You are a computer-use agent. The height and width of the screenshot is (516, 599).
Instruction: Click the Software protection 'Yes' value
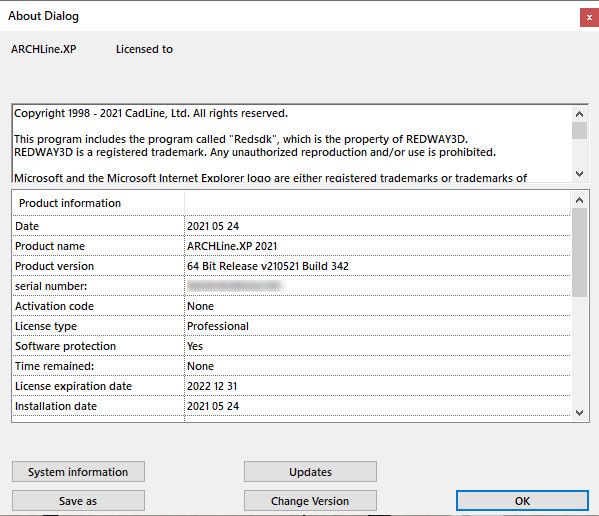pyautogui.click(x=195, y=346)
